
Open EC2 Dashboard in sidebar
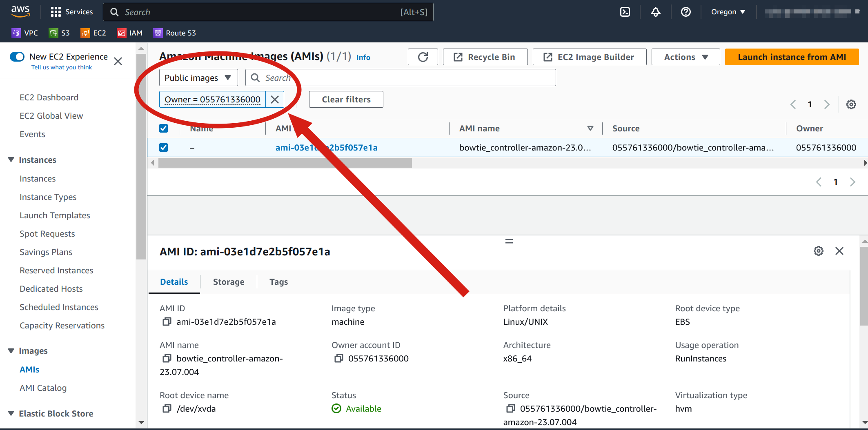[49, 98]
